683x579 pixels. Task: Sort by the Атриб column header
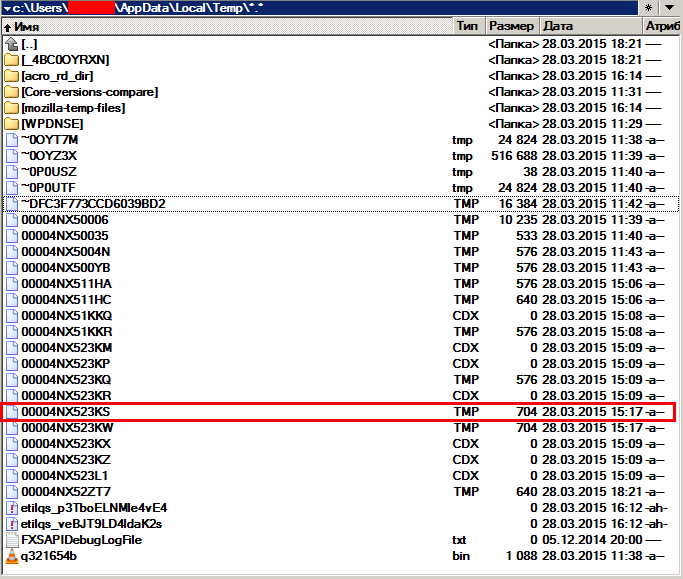click(663, 26)
